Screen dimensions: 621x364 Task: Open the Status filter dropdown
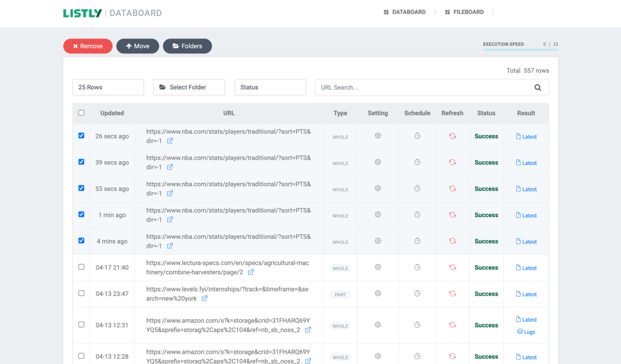coord(270,87)
